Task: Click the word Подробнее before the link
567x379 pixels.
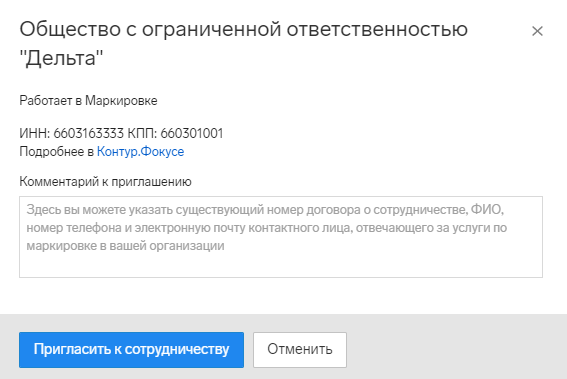Action: click(51, 151)
